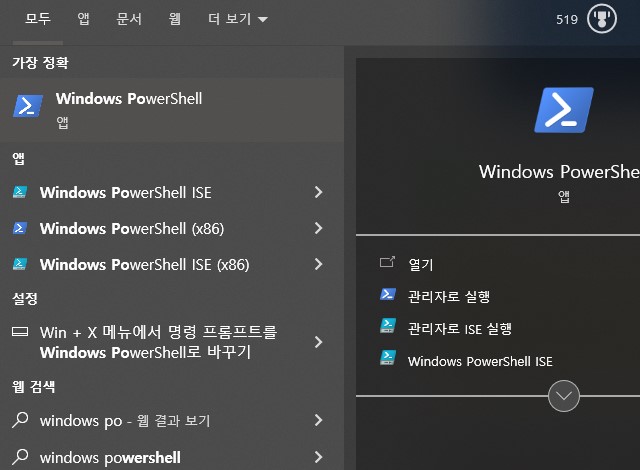Expand options for Windows PowerShell ISE (x86)
The width and height of the screenshot is (640, 470).
coord(318,264)
